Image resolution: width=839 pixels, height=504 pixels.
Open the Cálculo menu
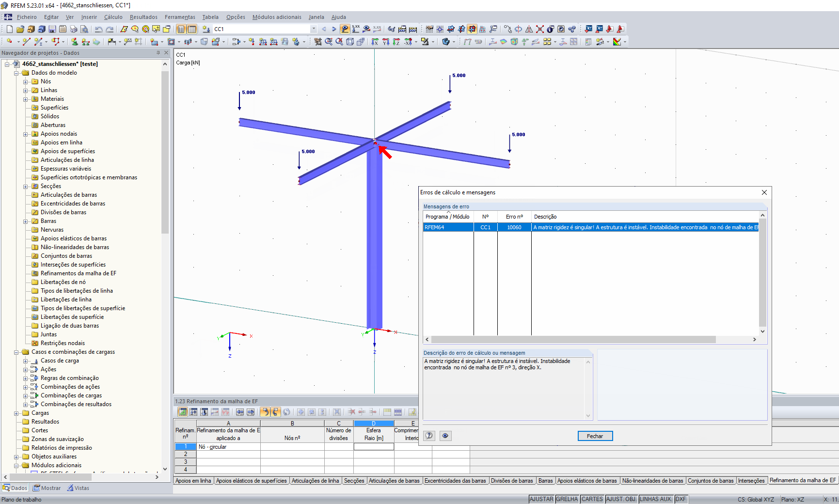(x=113, y=17)
